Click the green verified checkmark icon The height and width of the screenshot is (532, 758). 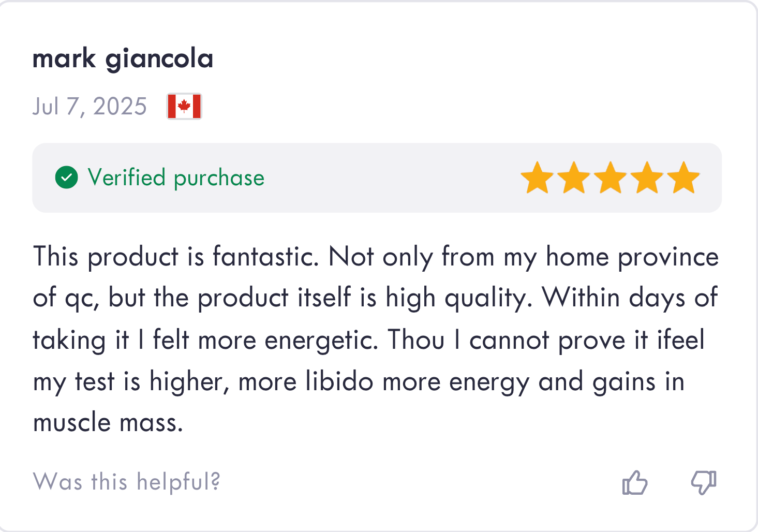click(67, 178)
